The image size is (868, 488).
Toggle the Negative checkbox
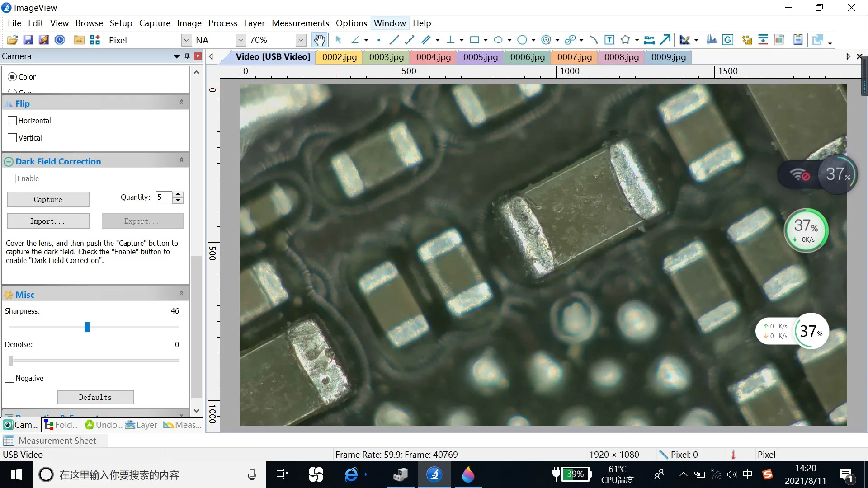click(9, 378)
